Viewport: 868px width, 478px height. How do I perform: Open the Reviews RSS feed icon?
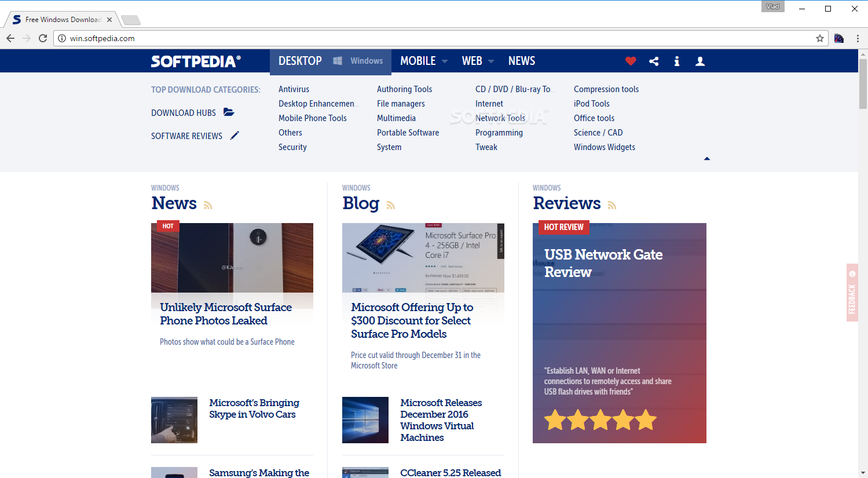pos(612,205)
